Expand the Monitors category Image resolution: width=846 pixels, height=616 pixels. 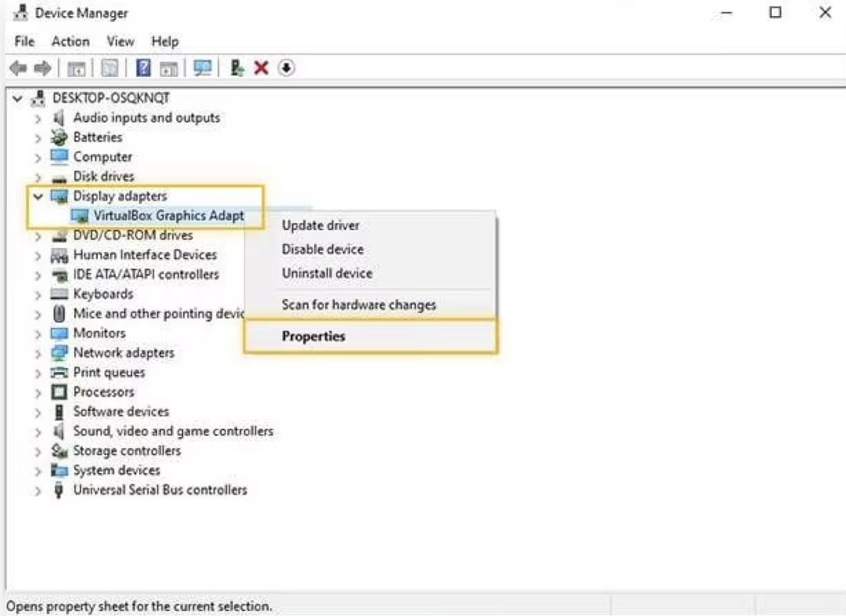(x=38, y=333)
